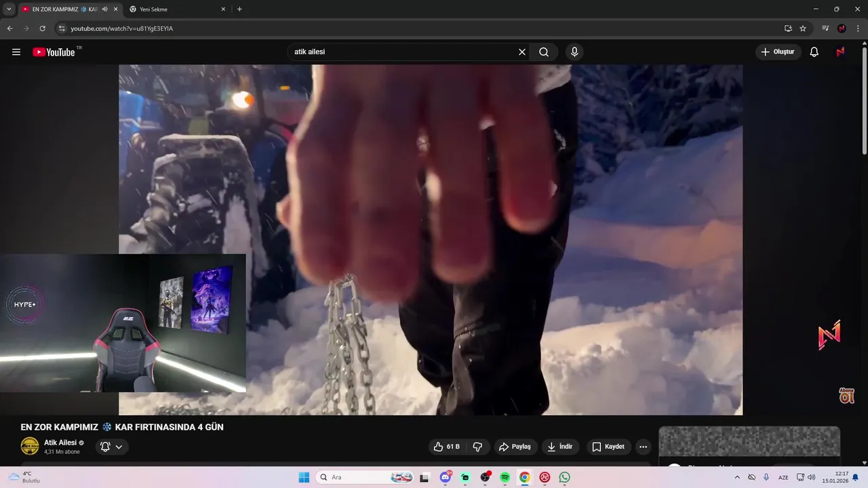Open Chrome media control icon
The image size is (868, 488).
coord(825,28)
